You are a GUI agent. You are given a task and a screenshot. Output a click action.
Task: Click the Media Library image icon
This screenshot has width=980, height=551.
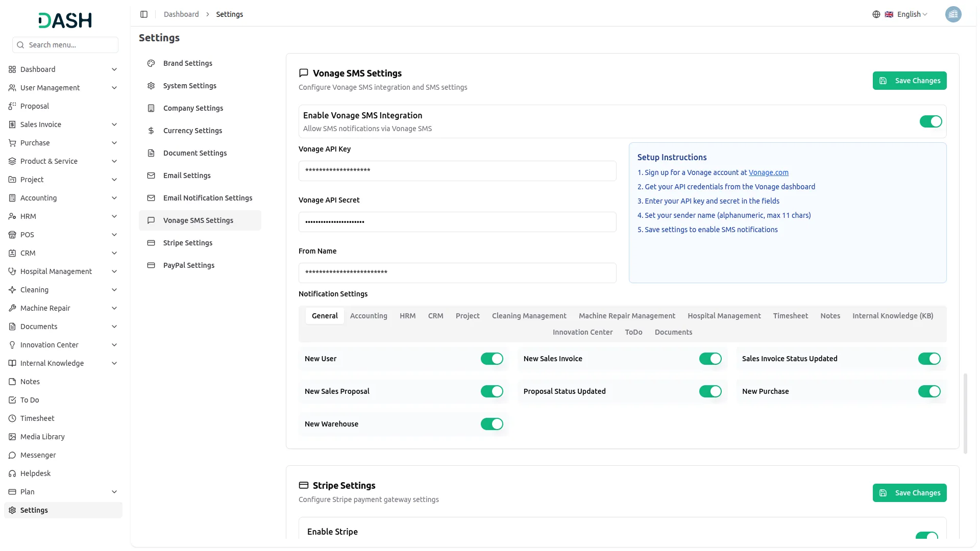12,437
